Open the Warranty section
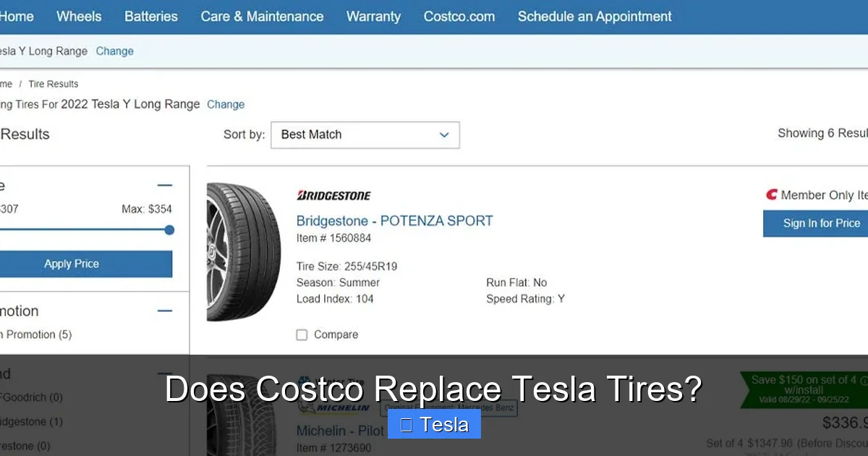Viewport: 868px width, 456px height. [x=373, y=16]
